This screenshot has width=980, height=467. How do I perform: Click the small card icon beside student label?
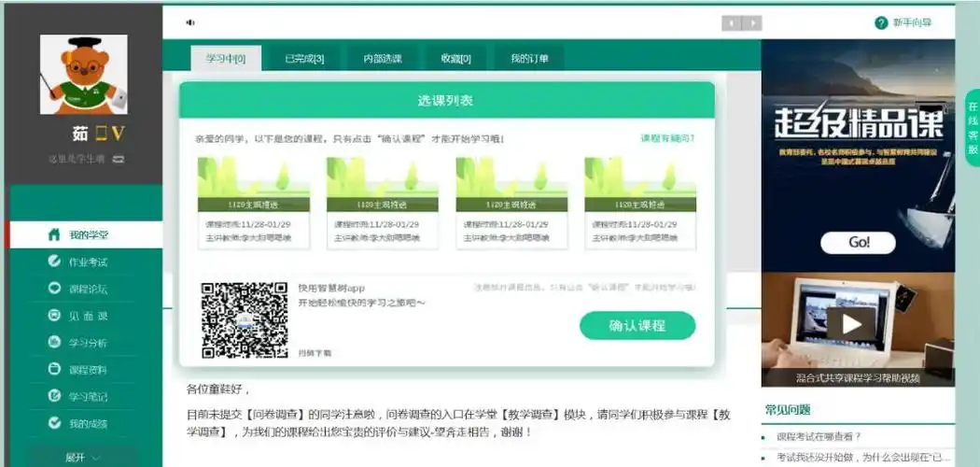click(x=119, y=160)
